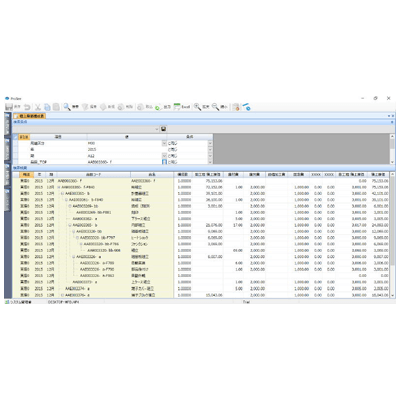Viewport: 400px width, 400px height.
Task: Click the small disk button beside condition combo box
Action: (163, 129)
